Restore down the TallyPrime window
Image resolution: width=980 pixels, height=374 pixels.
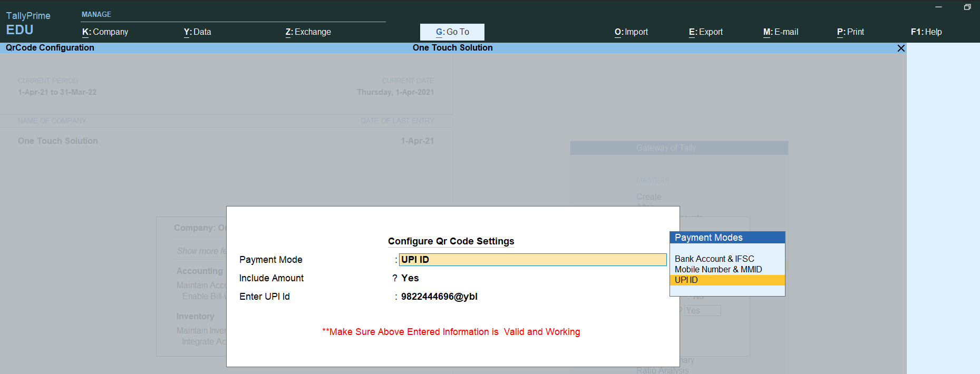967,7
